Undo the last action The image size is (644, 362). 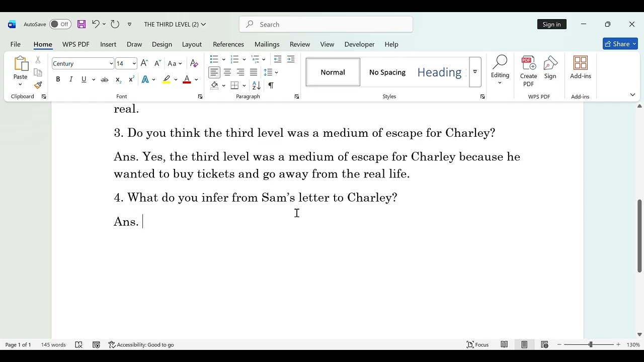(x=95, y=24)
